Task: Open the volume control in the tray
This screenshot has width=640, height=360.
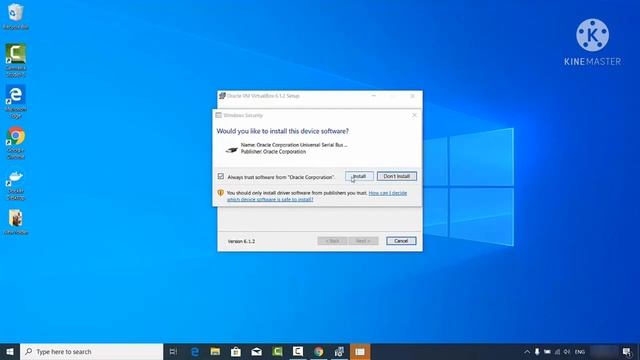Action: (567, 351)
